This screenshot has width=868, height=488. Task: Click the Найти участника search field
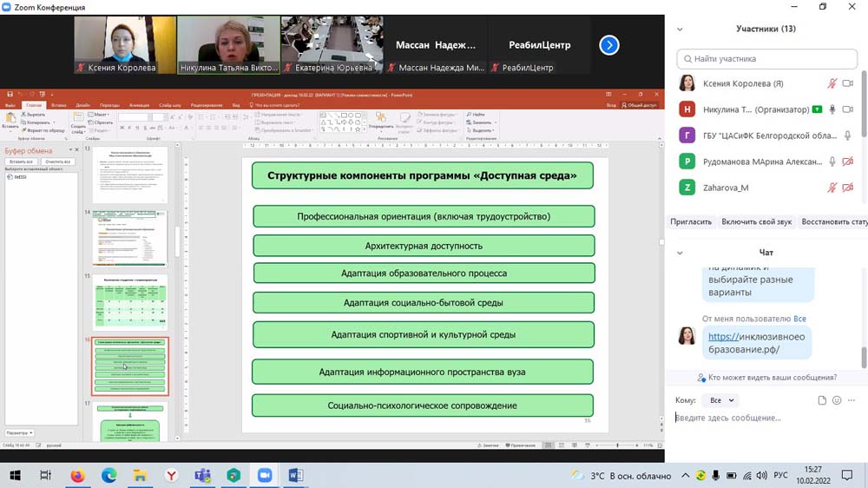click(x=768, y=59)
